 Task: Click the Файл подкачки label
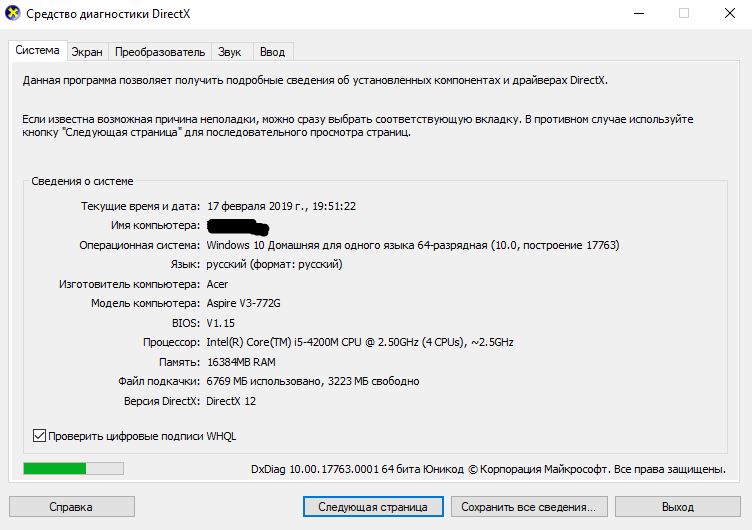pyautogui.click(x=159, y=381)
